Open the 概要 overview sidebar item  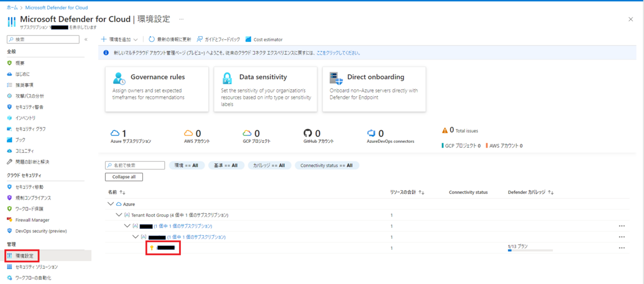click(x=19, y=63)
